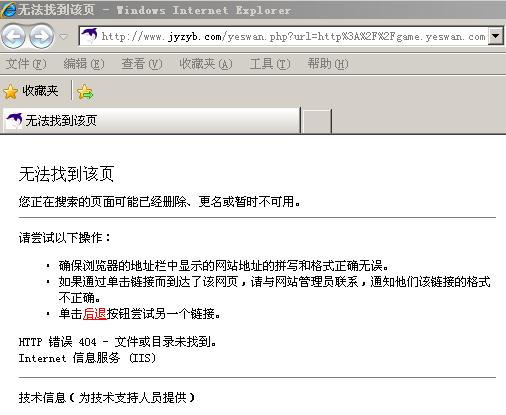Open the 收藏夹(A) menu

coord(206,64)
